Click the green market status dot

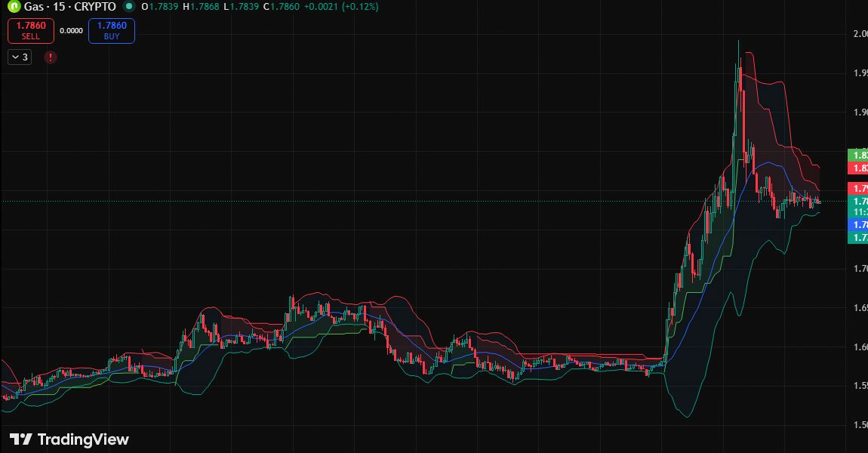click(129, 6)
